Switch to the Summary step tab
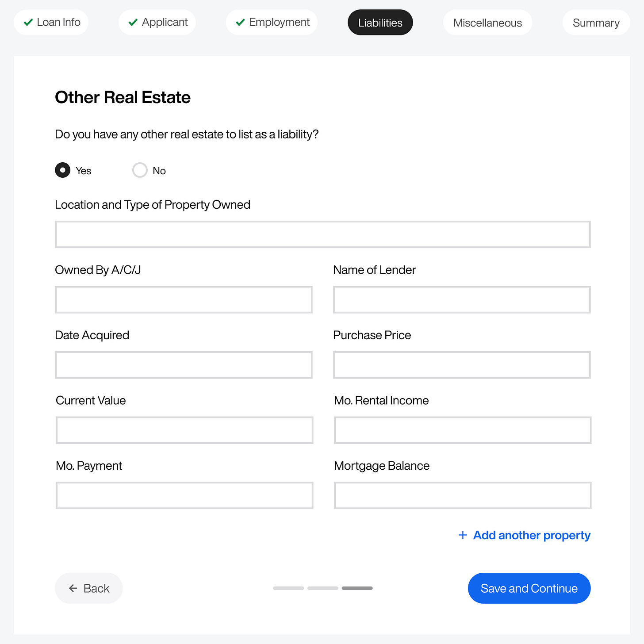 [x=596, y=23]
